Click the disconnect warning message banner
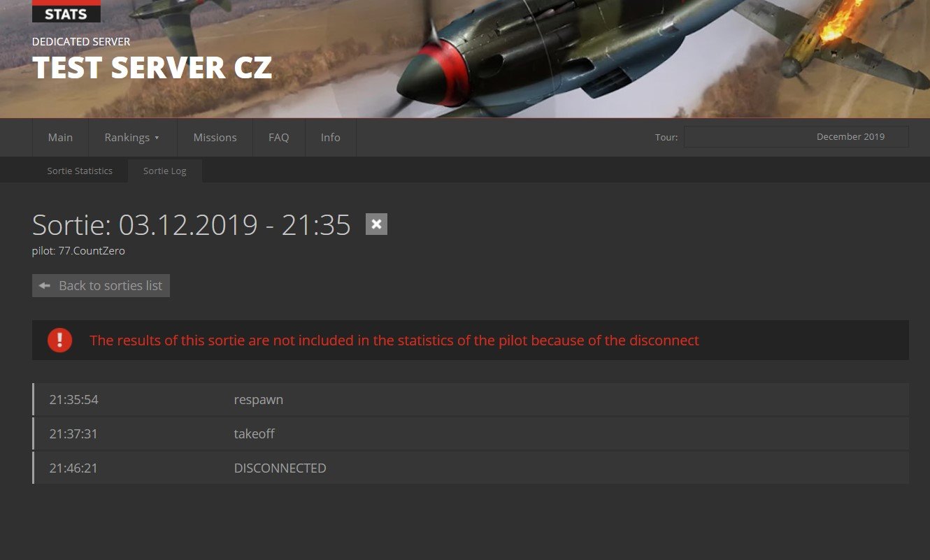Image resolution: width=930 pixels, height=560 pixels. (471, 340)
